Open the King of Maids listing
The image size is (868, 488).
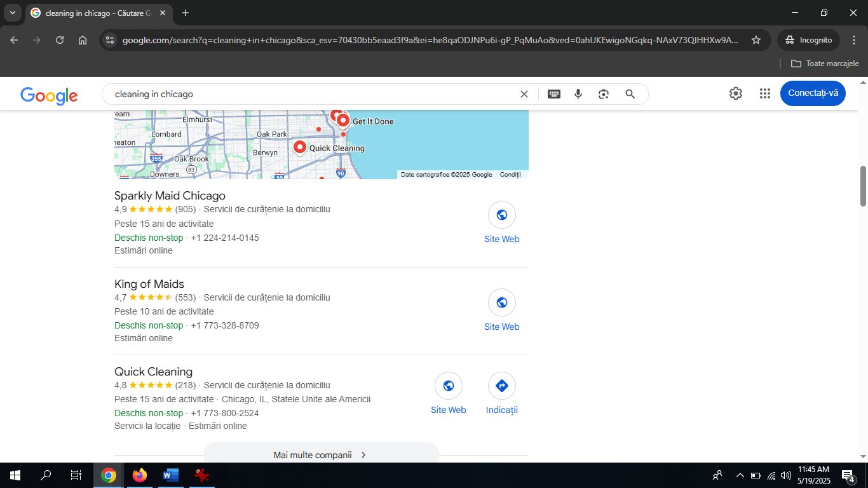(x=149, y=283)
